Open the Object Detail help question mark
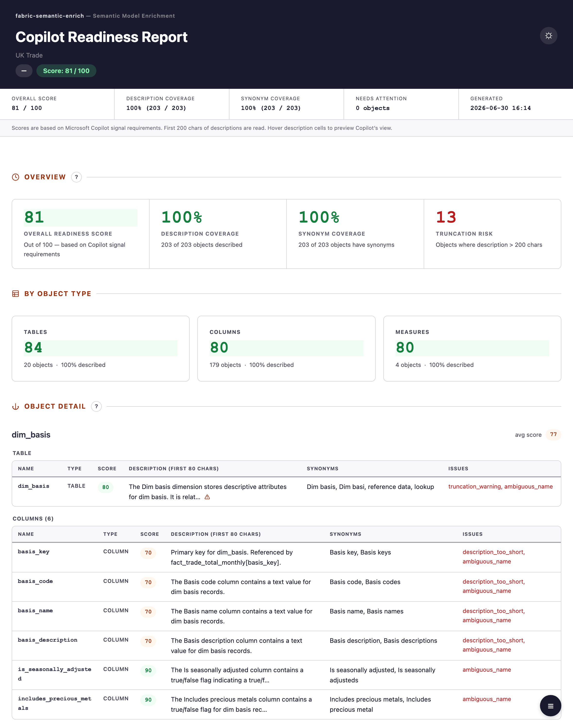The width and height of the screenshot is (573, 728). (96, 406)
